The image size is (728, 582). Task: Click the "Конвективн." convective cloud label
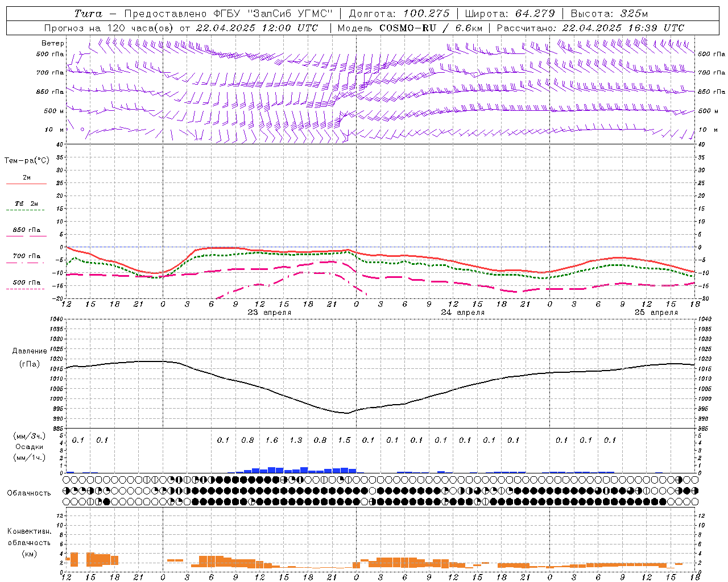pyautogui.click(x=30, y=531)
